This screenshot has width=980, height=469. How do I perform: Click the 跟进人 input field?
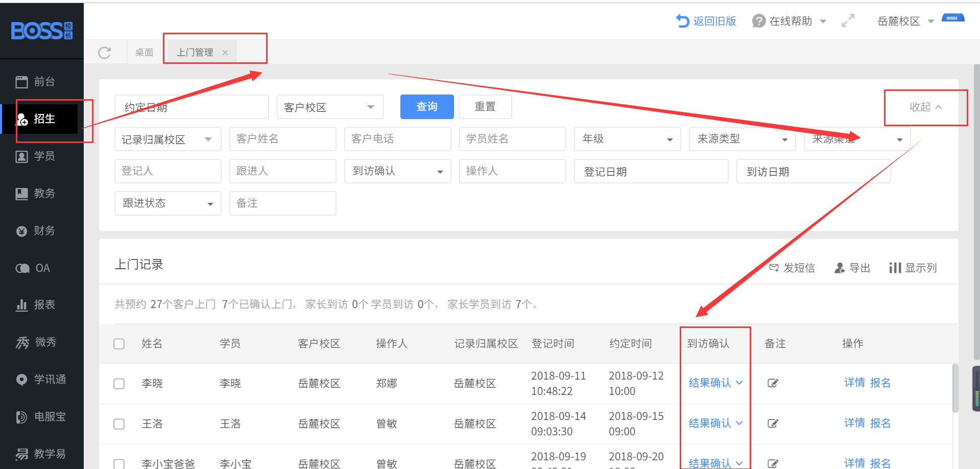(x=282, y=171)
